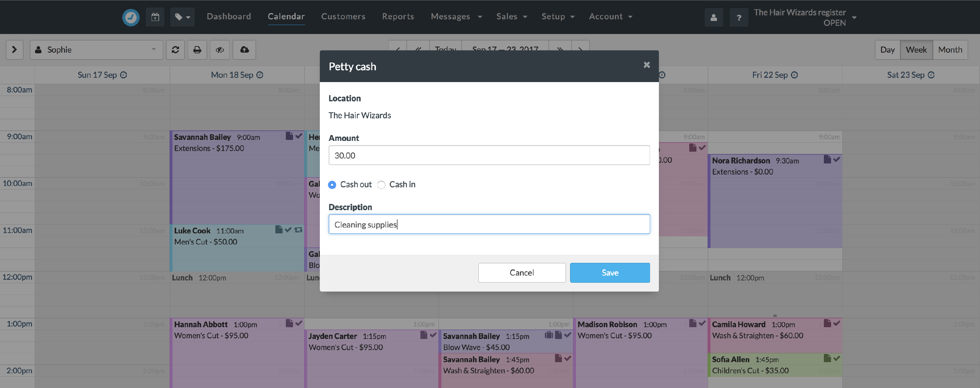Click note icon on Jayden Carter appointment

click(424, 335)
